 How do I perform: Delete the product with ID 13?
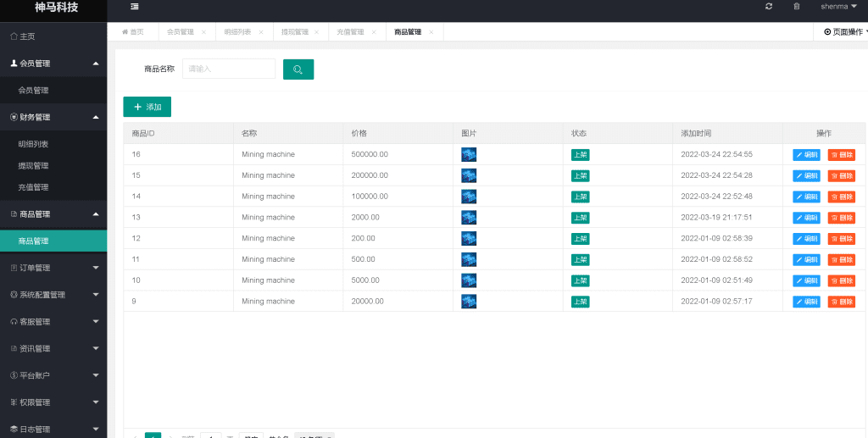(841, 218)
